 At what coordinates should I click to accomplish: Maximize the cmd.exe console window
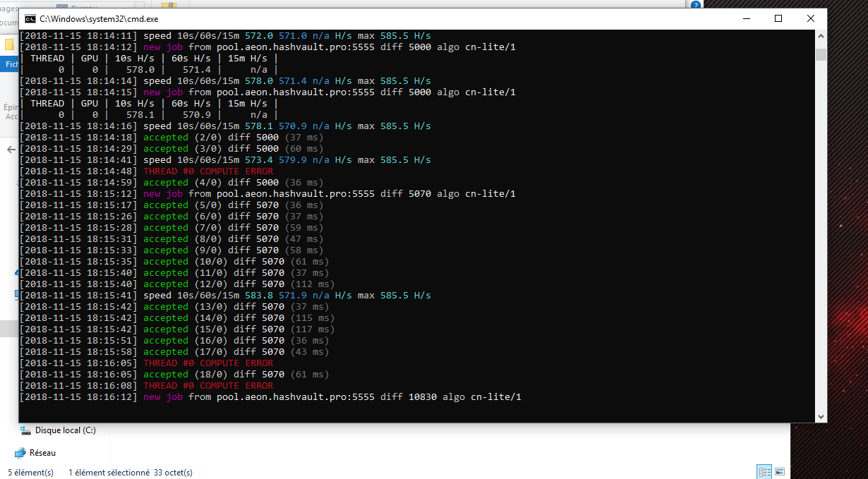pyautogui.click(x=778, y=18)
